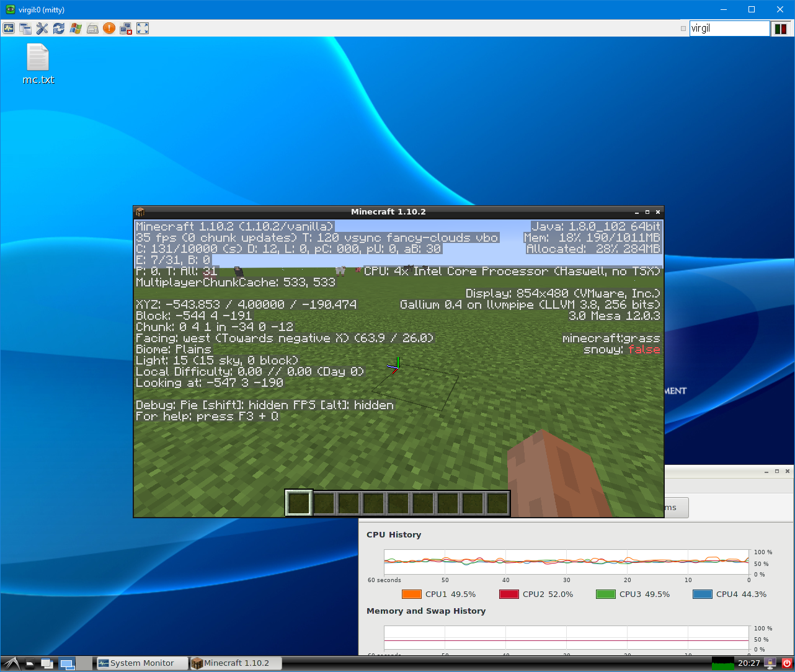Click the show desktop windows icon in taskbar

[x=47, y=664]
